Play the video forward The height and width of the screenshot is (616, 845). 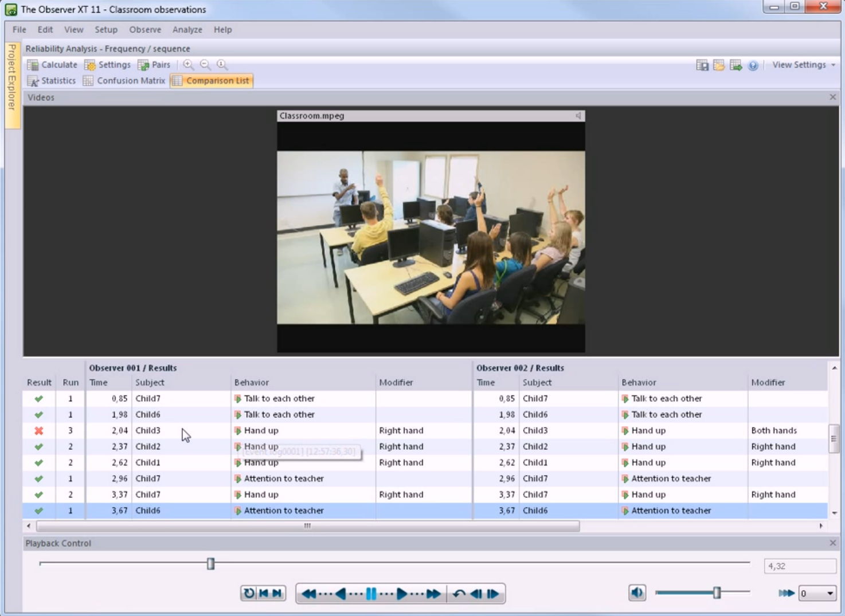point(402,594)
